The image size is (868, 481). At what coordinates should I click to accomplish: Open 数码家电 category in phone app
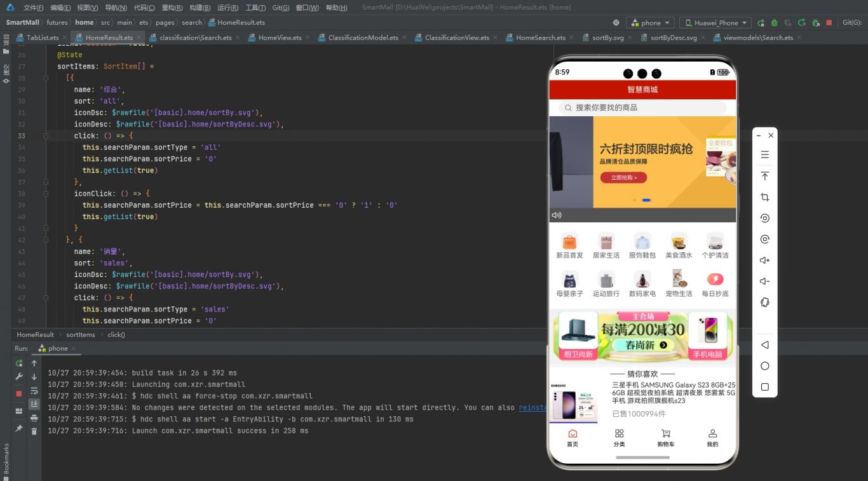click(642, 284)
